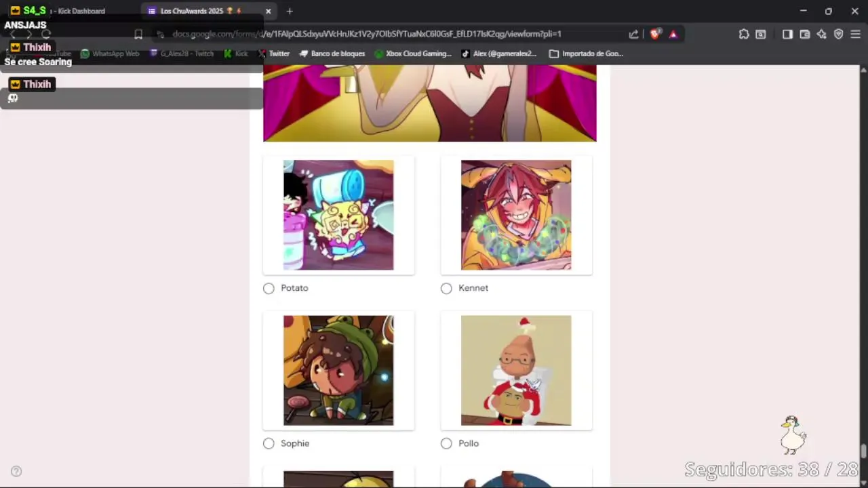Minimize the browser window
Image resolution: width=868 pixels, height=488 pixels.
point(803,11)
